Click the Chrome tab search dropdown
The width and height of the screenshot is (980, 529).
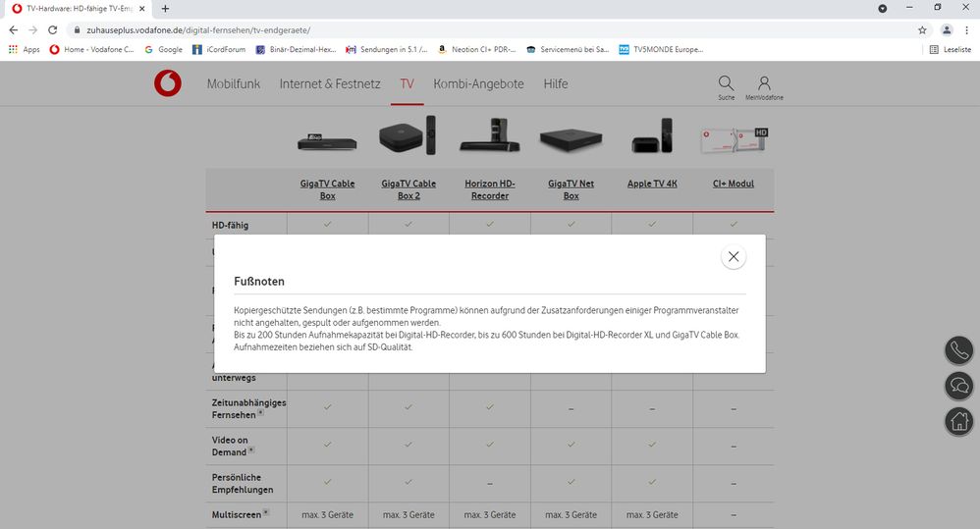883,9
